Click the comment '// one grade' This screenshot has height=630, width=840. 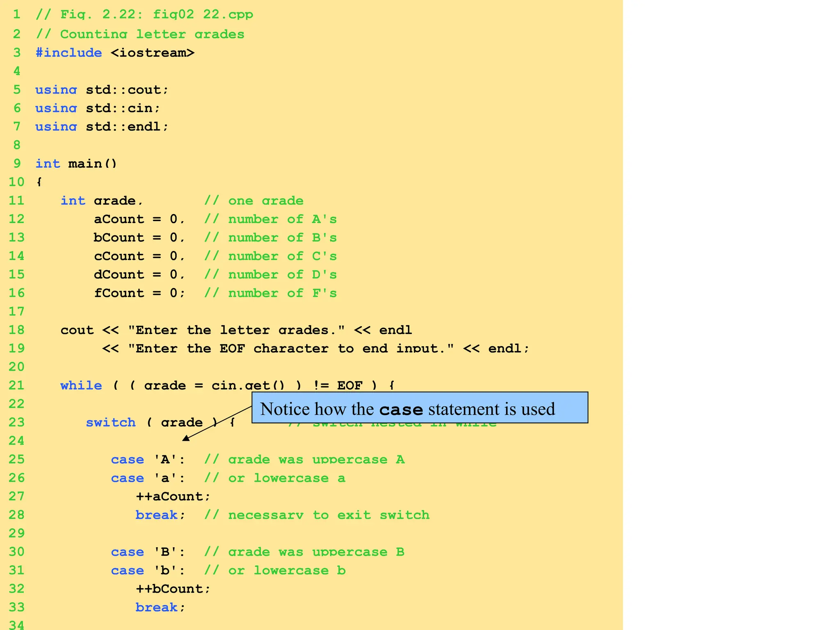(x=254, y=201)
